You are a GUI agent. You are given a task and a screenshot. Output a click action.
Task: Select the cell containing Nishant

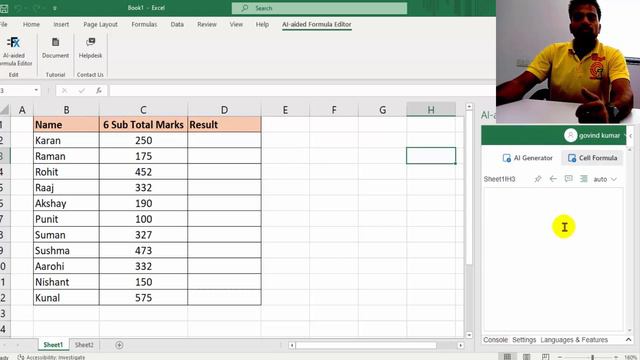click(66, 282)
